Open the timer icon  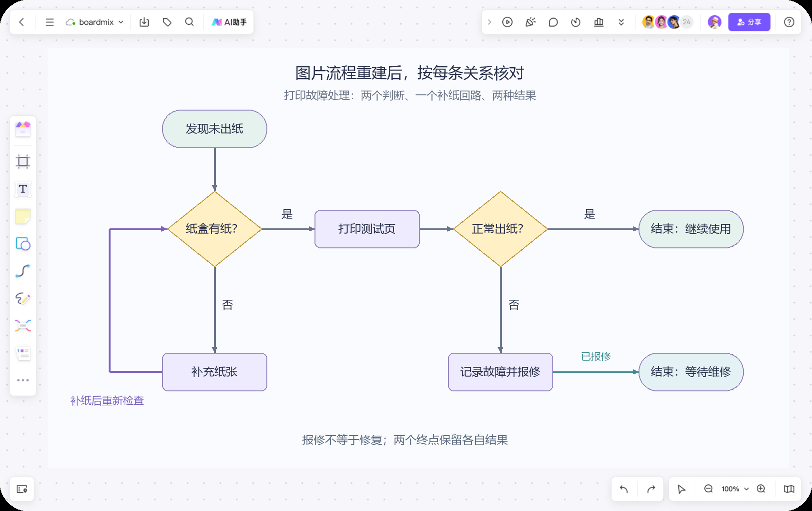pyautogui.click(x=576, y=22)
